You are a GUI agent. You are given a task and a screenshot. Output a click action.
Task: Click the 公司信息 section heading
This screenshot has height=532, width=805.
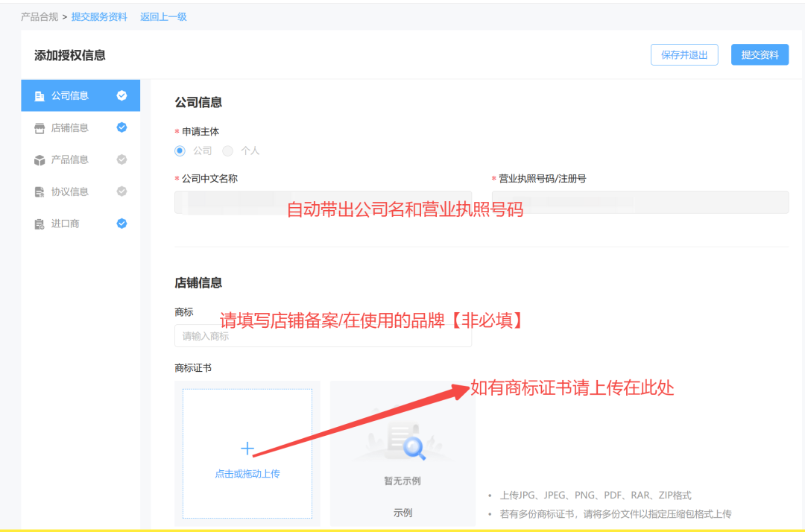[198, 102]
